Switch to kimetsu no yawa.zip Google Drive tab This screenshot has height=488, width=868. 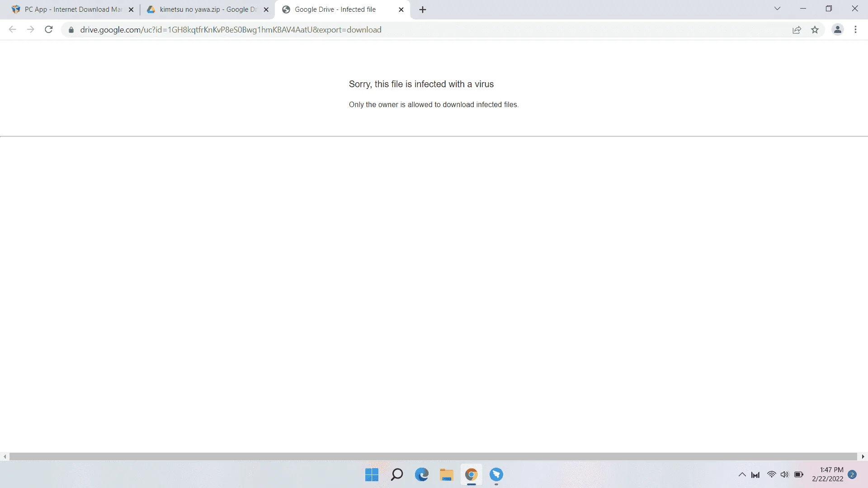click(x=208, y=9)
